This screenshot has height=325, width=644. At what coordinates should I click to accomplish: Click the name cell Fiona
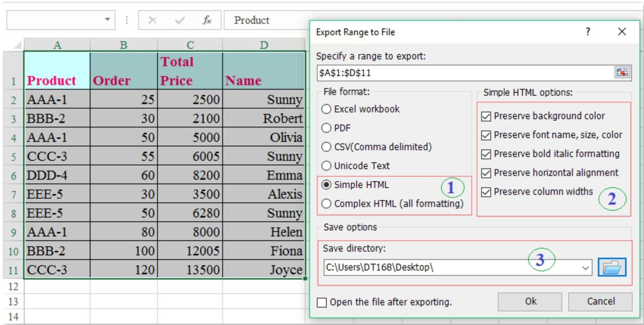point(264,251)
